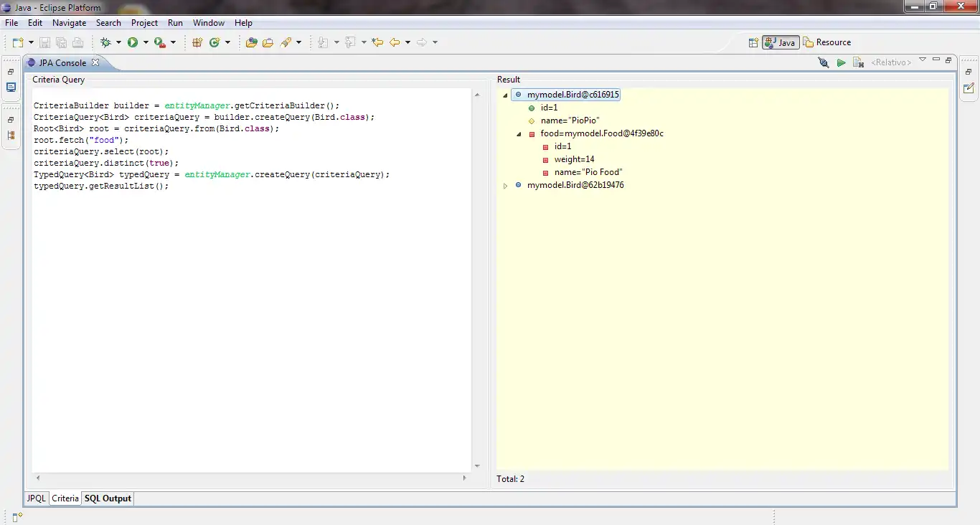The width and height of the screenshot is (980, 525).
Task: Open the Help menu
Action: (243, 23)
